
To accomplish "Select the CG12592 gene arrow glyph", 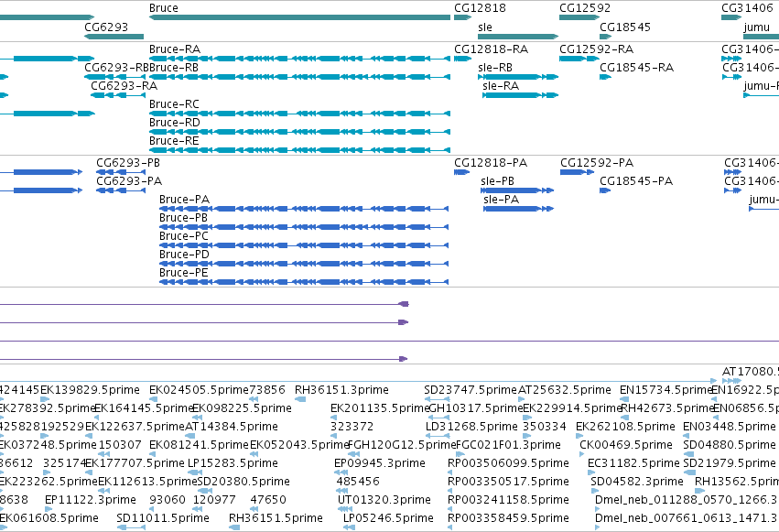I will coord(579,17).
